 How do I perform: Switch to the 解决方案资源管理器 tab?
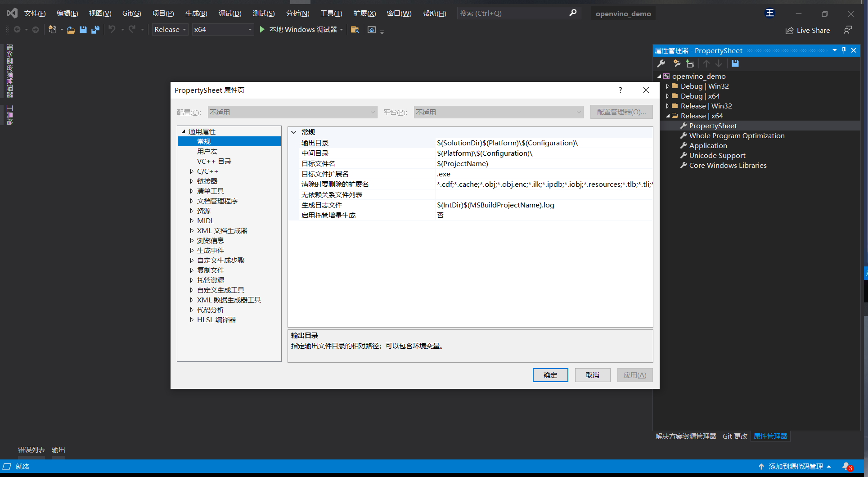(685, 436)
